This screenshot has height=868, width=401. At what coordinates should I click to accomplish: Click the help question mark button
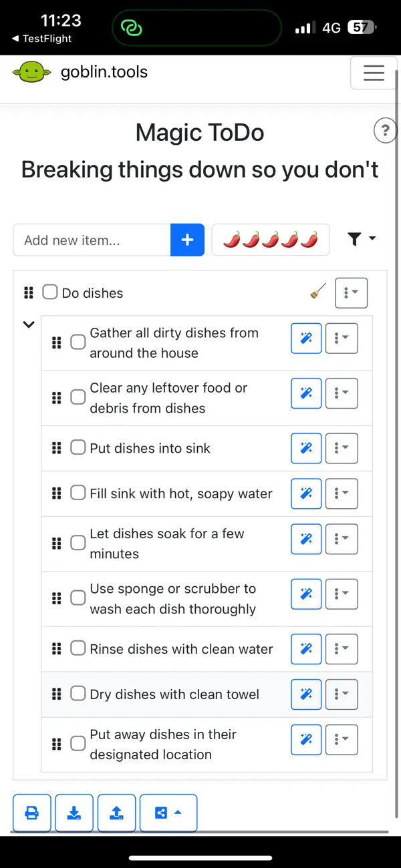(x=385, y=130)
